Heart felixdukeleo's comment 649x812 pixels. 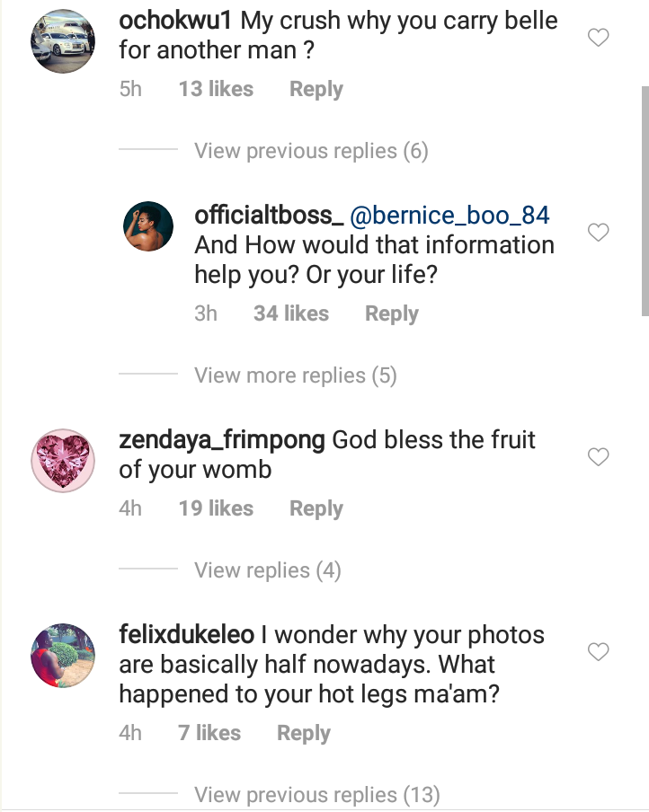tap(598, 651)
